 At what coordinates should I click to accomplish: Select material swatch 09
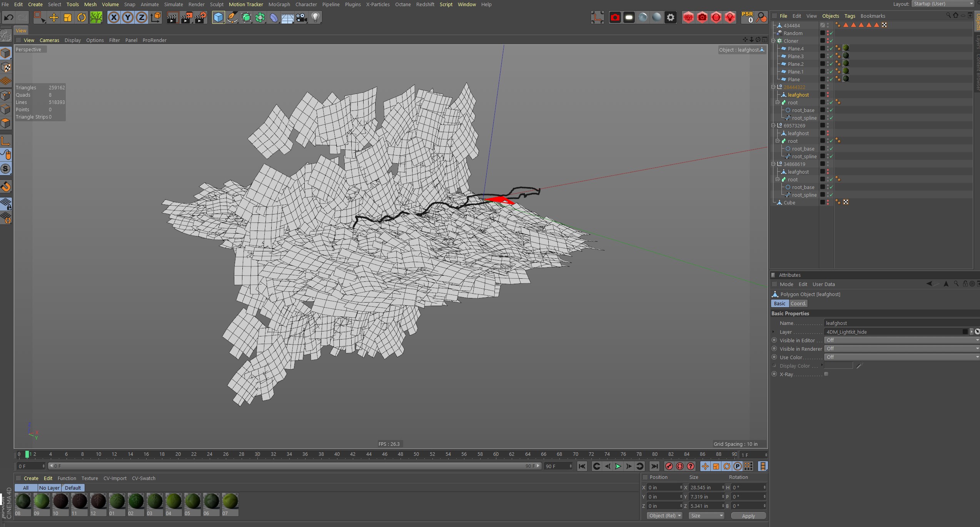pos(42,502)
